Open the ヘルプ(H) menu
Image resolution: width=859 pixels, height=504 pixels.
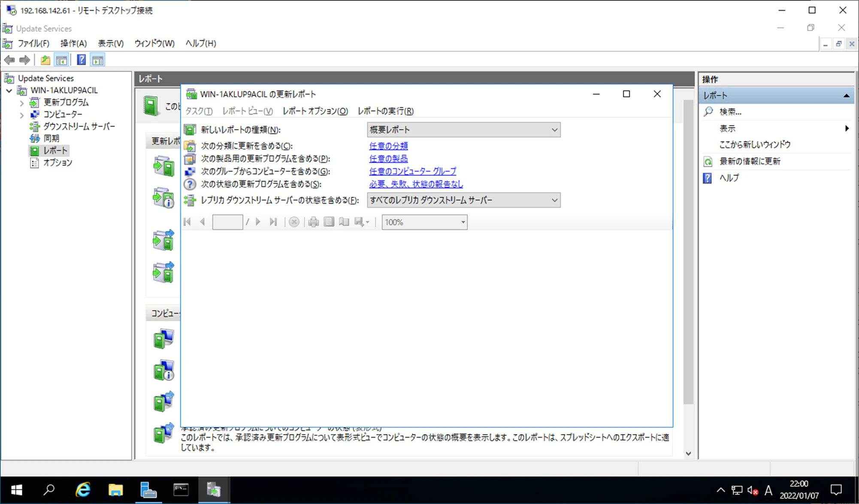coord(200,43)
